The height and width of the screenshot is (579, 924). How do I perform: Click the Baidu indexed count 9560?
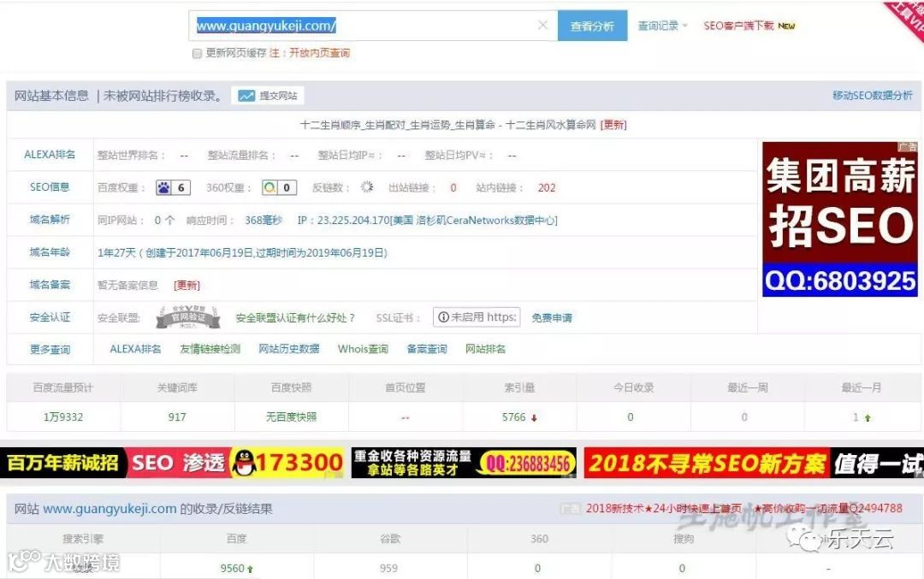pos(232,569)
